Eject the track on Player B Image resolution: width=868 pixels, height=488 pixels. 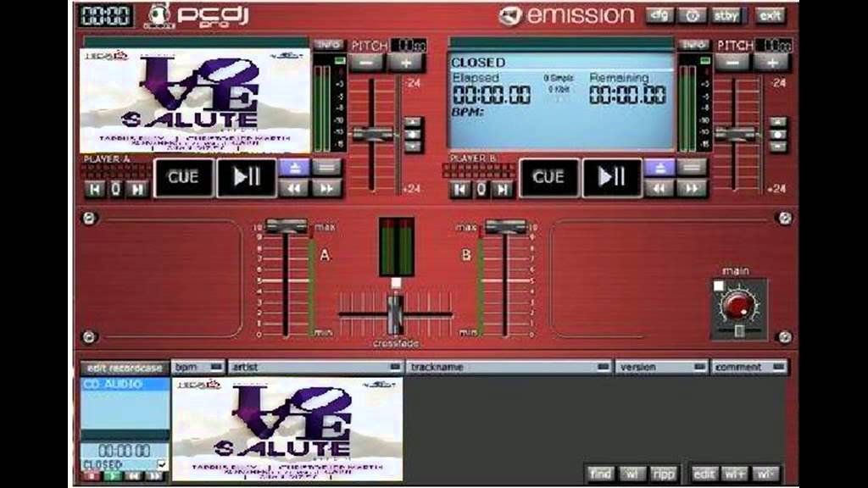659,168
